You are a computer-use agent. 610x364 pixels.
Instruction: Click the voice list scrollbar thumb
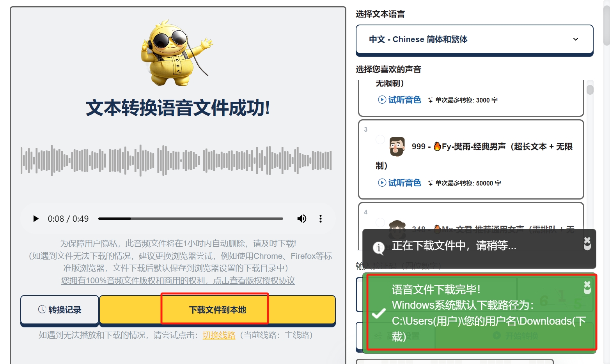coord(590,90)
